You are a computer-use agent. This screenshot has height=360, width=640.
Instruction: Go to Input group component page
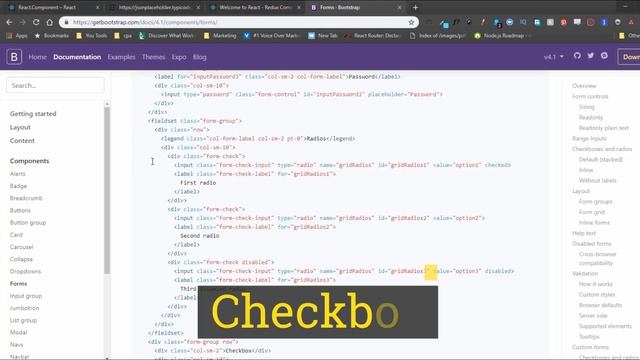(26, 296)
